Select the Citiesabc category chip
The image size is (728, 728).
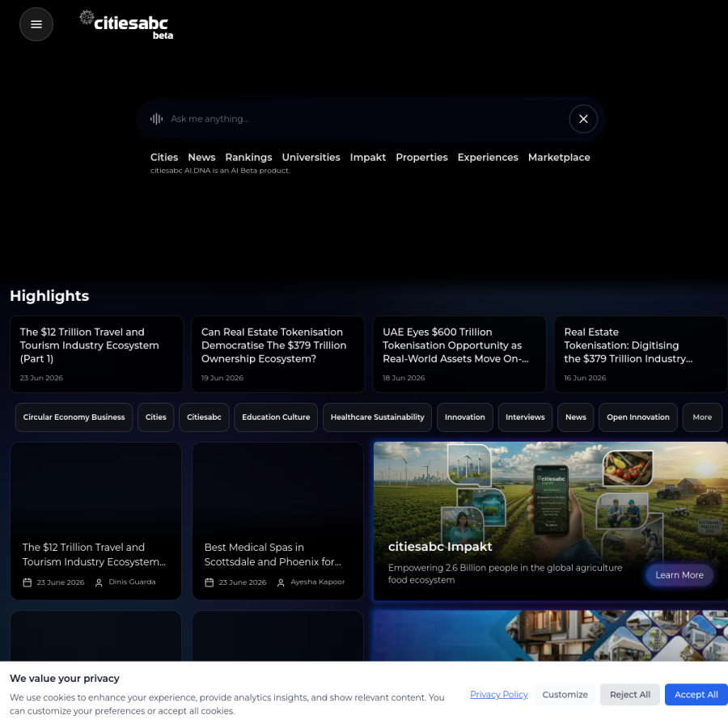pyautogui.click(x=204, y=417)
